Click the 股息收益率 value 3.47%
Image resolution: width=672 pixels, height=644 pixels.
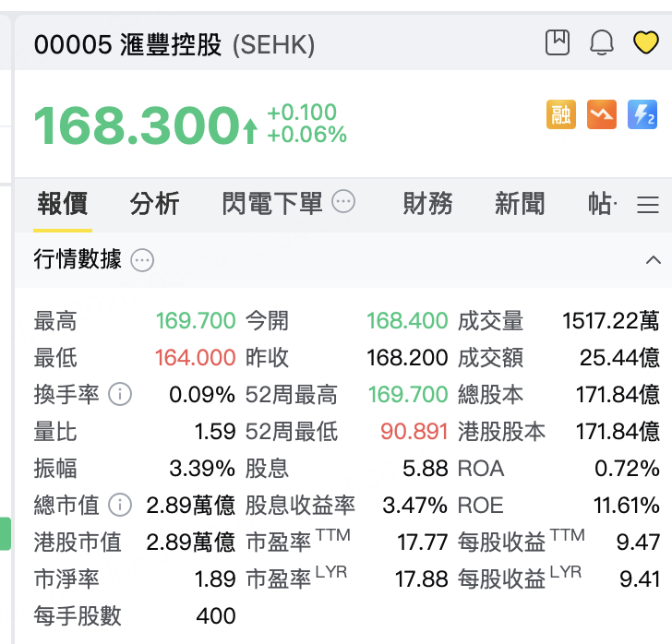tap(414, 505)
